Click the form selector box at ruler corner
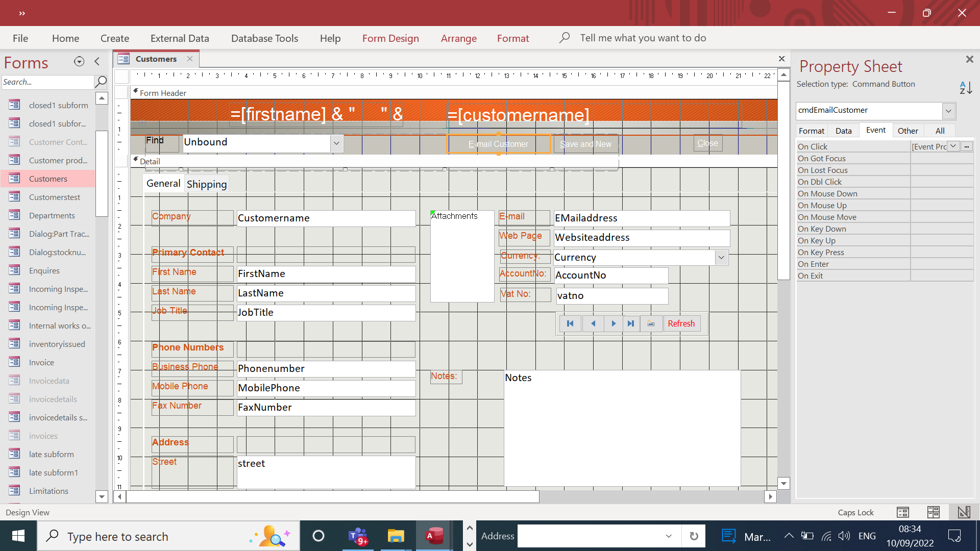Viewport: 980px width, 551px height. pyautogui.click(x=121, y=77)
